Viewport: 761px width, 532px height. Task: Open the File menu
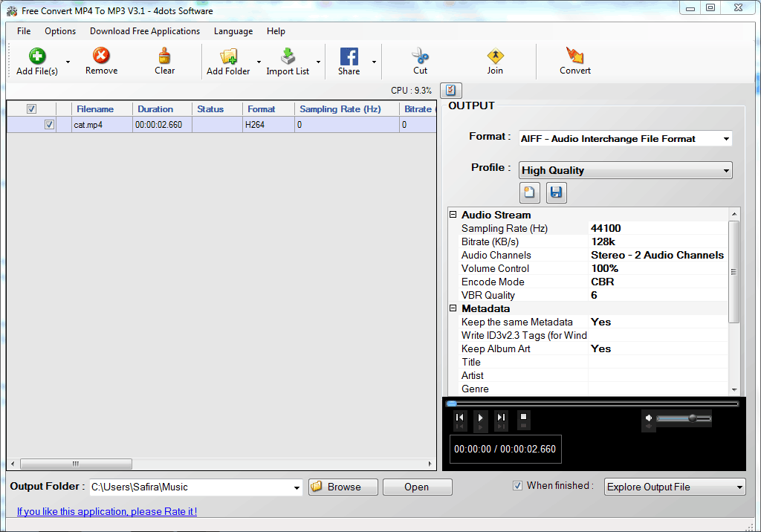click(x=24, y=31)
